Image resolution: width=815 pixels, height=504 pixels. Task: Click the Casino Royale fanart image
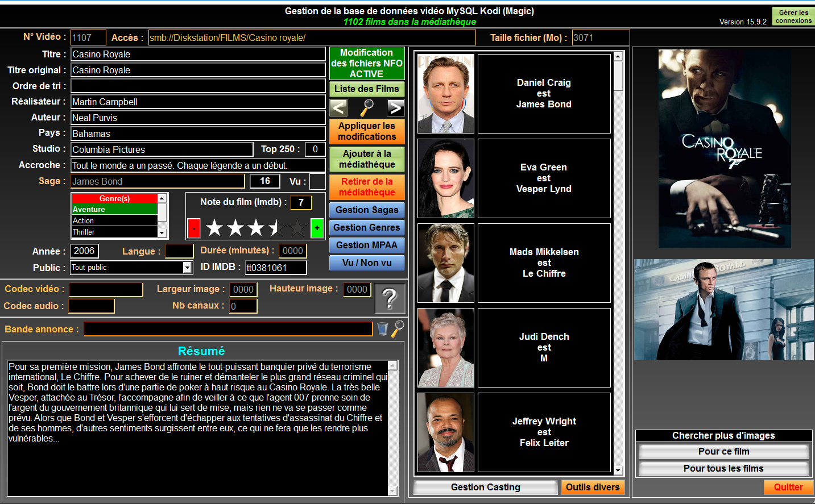click(725, 310)
